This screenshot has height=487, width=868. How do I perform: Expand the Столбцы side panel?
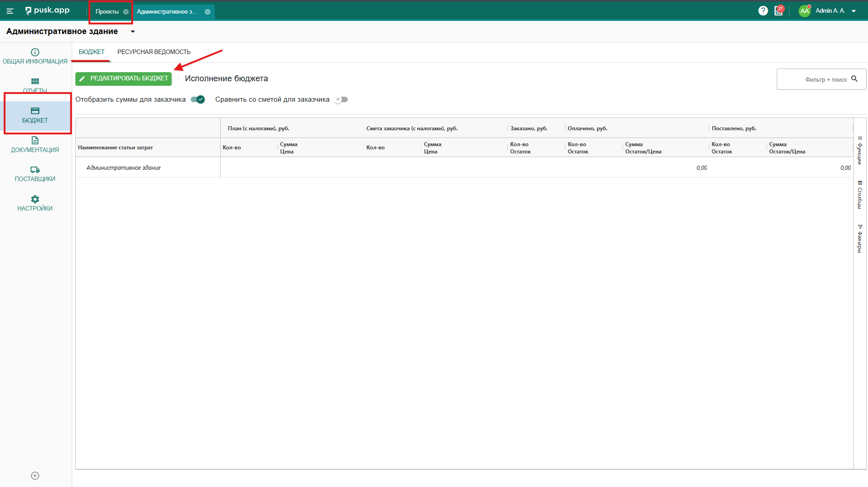point(859,195)
